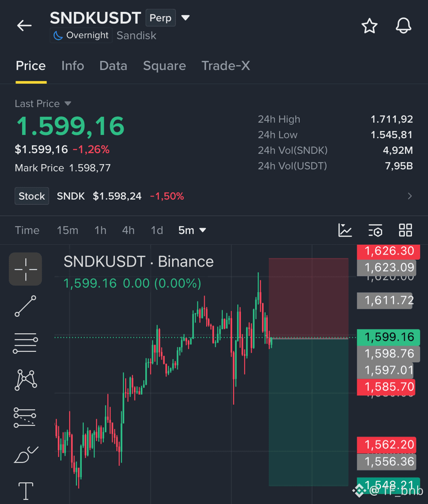Click the 1,556.36 price axis label
The height and width of the screenshot is (504, 428).
click(387, 462)
